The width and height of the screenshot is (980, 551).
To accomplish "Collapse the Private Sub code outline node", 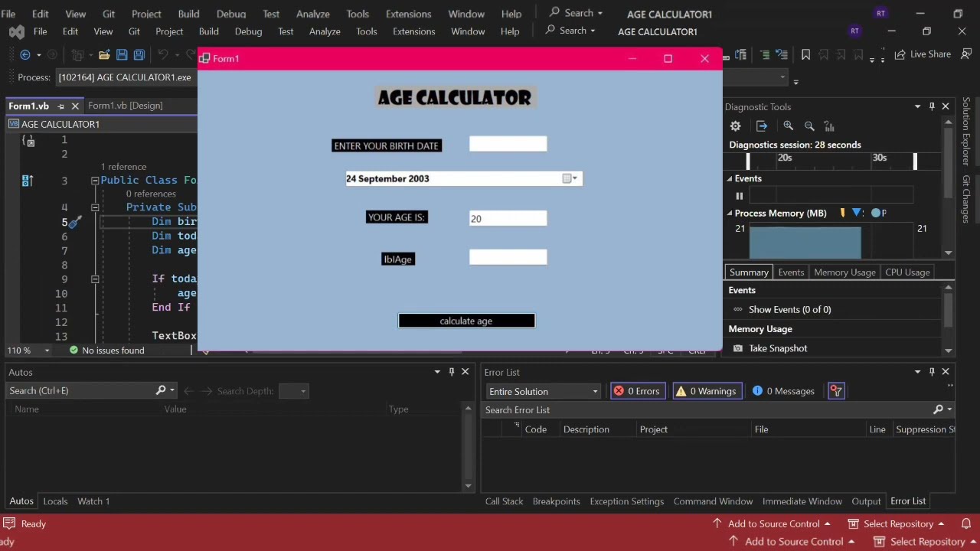I will [x=95, y=207].
